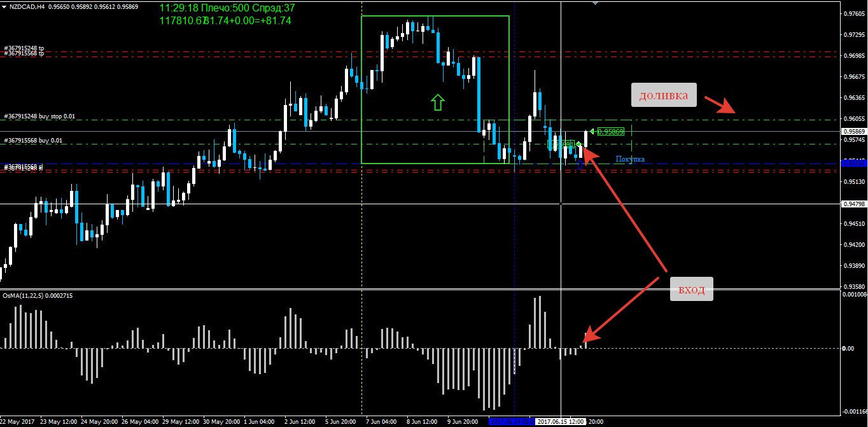Click the #367915568 sl line label
The width and height of the screenshot is (868, 427).
tap(23, 166)
